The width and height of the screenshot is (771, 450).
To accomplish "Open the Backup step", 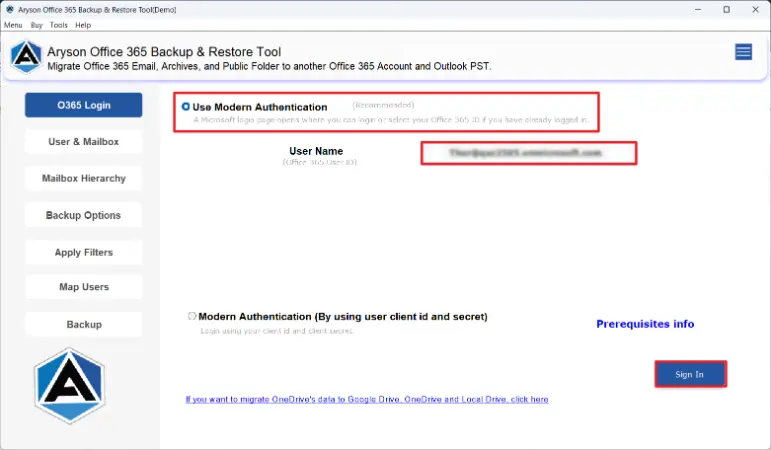I will click(84, 325).
